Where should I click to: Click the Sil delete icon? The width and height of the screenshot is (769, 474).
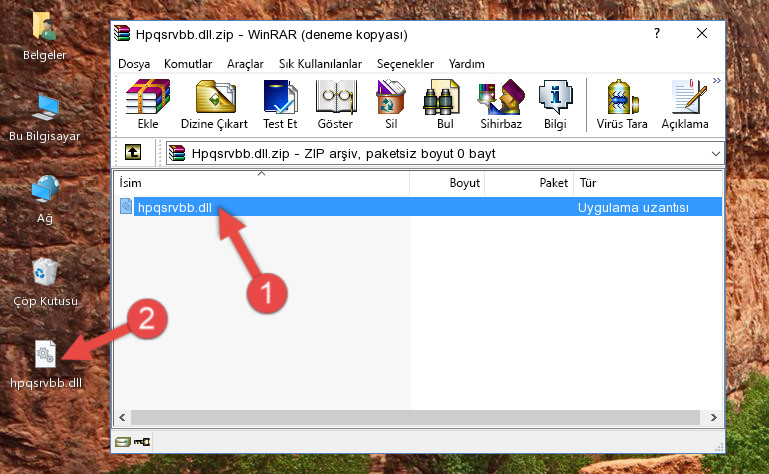click(391, 105)
